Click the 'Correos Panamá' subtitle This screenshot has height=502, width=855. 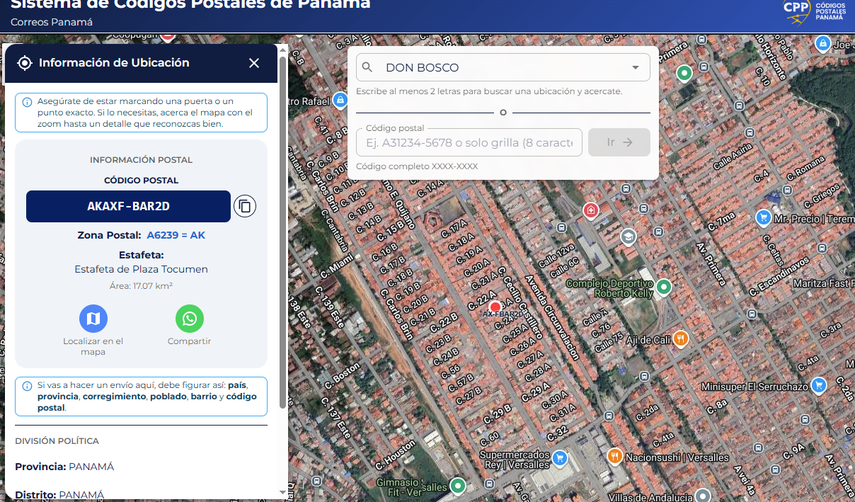[51, 22]
